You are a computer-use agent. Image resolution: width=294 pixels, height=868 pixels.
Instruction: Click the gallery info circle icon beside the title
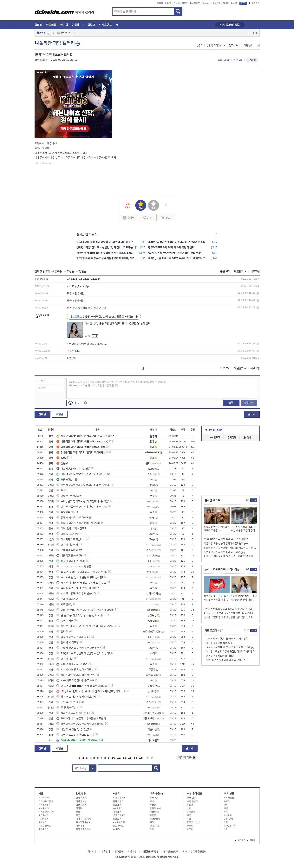[x=78, y=43]
